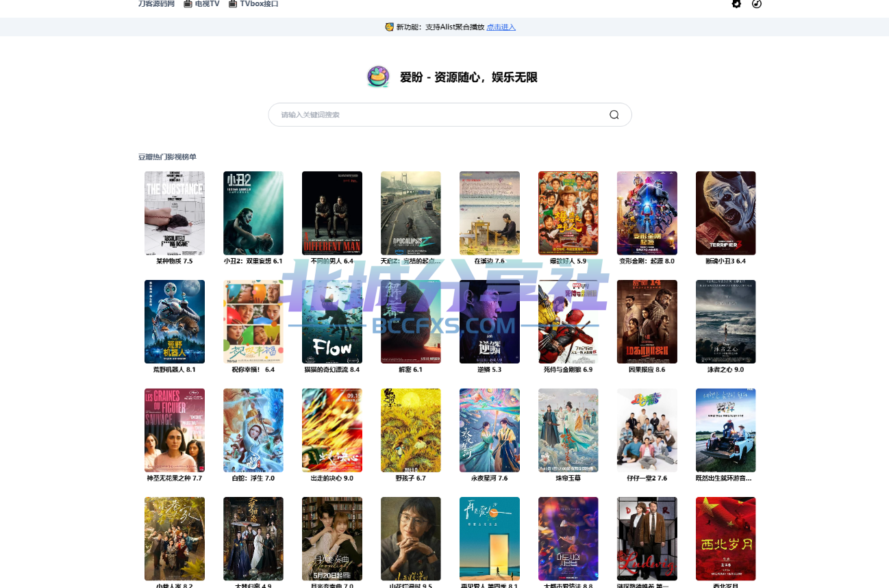
Task: Open the 再见爱人 teal door poster
Action: coord(490,539)
